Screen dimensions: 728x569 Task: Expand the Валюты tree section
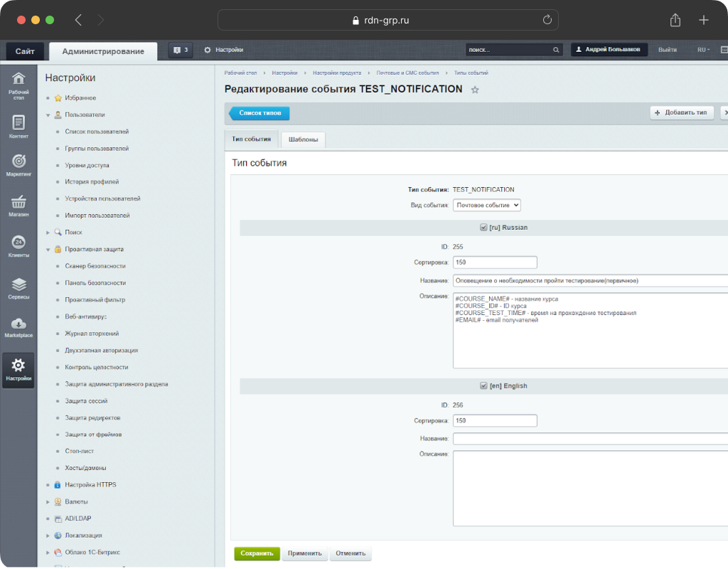(x=48, y=502)
